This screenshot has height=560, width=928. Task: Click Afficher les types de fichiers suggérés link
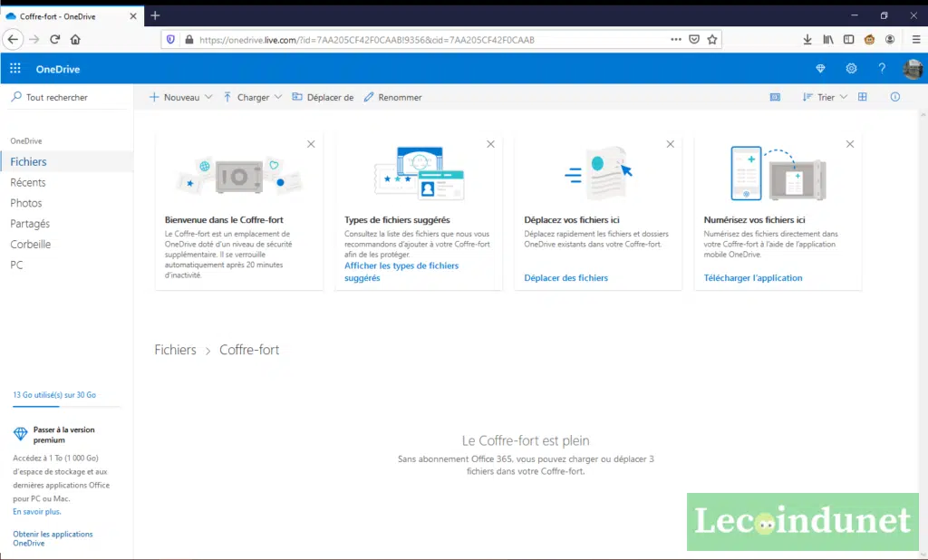[401, 272]
